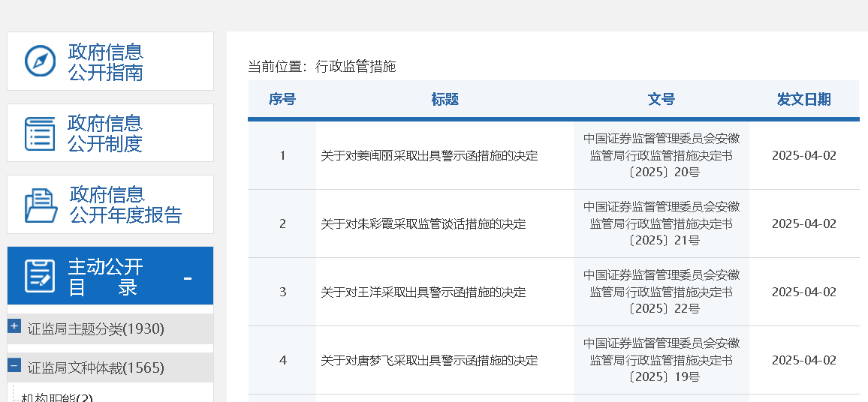Click the folder icon for 政府信息公开年度报告

click(41, 205)
